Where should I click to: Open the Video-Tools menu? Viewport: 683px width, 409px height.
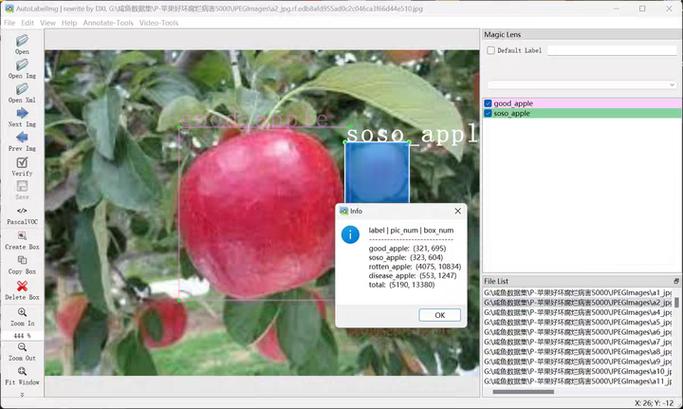click(159, 23)
